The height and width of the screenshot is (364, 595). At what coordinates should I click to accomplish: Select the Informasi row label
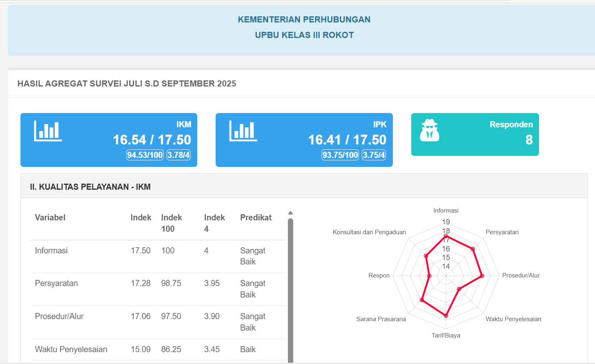pyautogui.click(x=51, y=251)
